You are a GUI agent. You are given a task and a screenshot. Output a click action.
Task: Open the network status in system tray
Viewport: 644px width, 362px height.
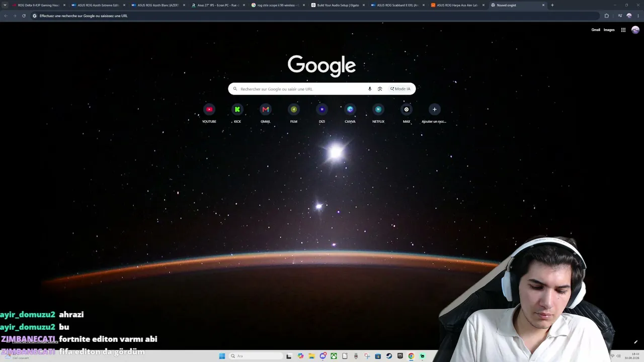612,356
